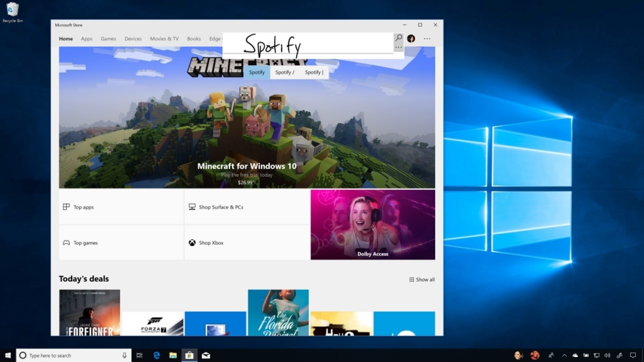644x362 pixels.
Task: Switch to the Devices tab
Action: 133,39
